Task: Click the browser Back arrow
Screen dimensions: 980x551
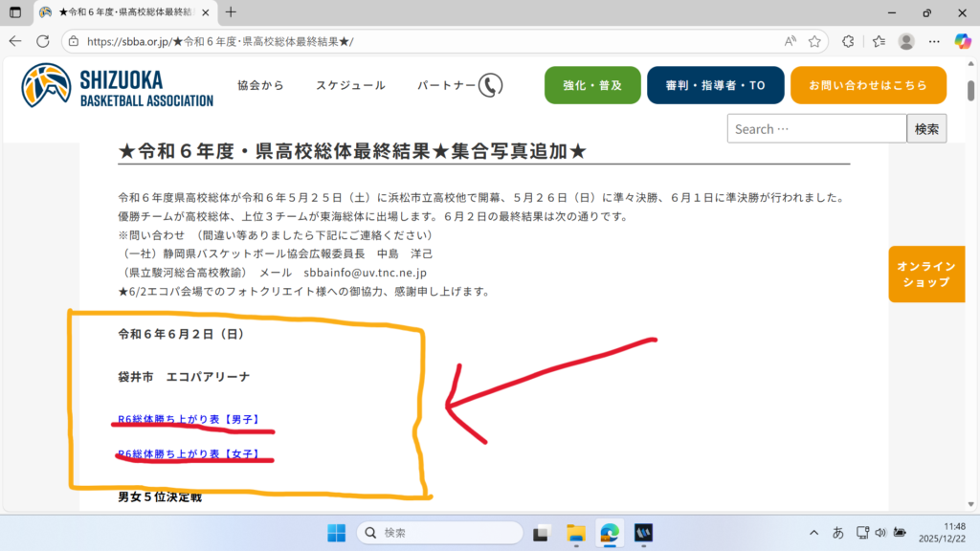Action: click(x=15, y=41)
